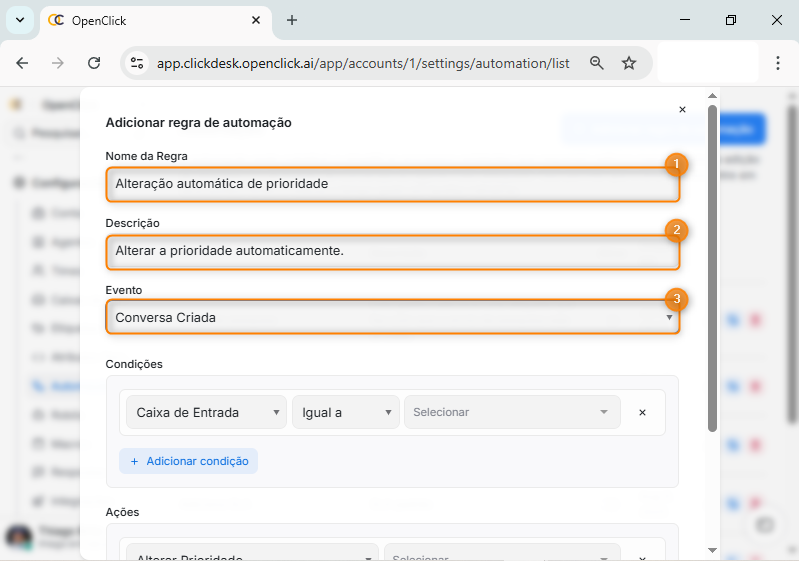The height and width of the screenshot is (561, 799).
Task: Open the Caixa de Entrada condition dropdown
Action: [206, 412]
